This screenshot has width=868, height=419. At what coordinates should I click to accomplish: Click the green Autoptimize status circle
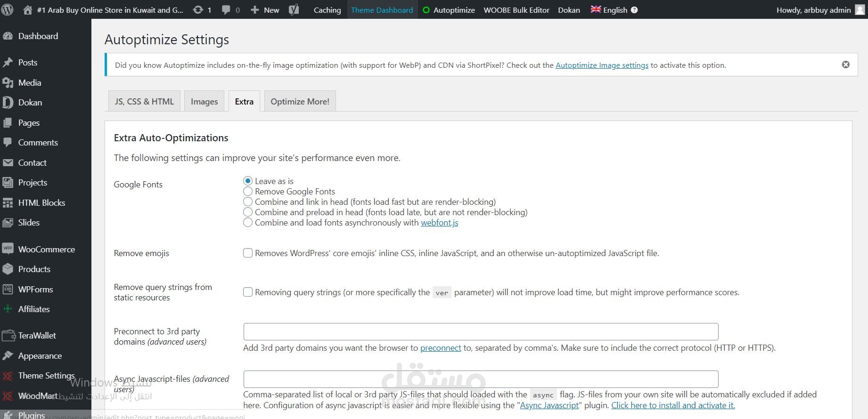click(x=426, y=10)
